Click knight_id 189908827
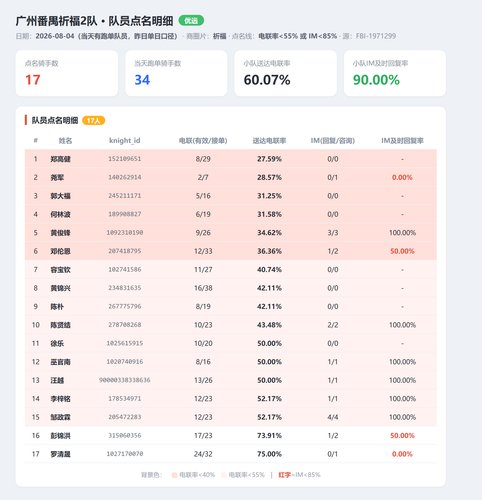 (125, 214)
